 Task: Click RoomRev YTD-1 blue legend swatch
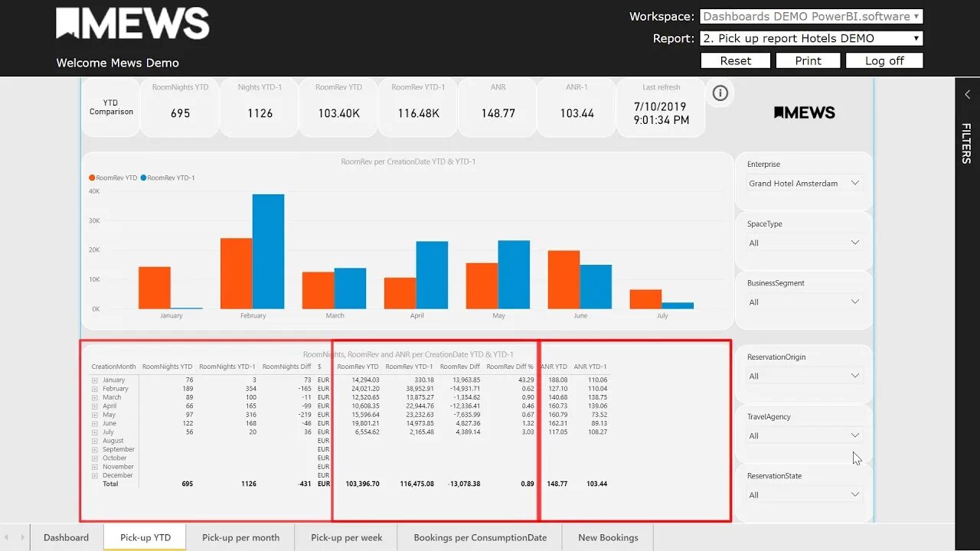pyautogui.click(x=143, y=178)
